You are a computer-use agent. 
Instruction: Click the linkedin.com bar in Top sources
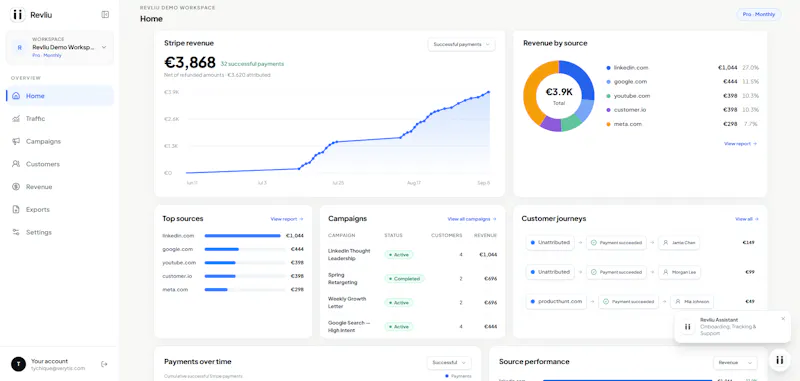(242, 236)
